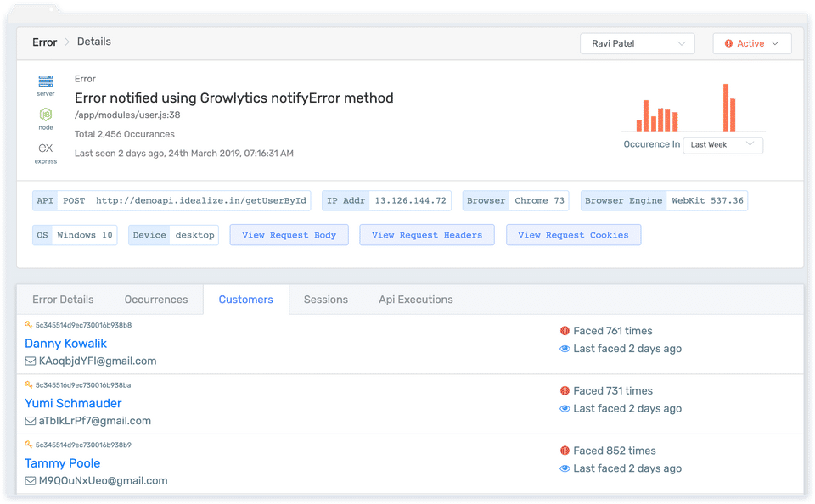Open the Api Executions tab
This screenshot has height=504, width=815.
[416, 300]
